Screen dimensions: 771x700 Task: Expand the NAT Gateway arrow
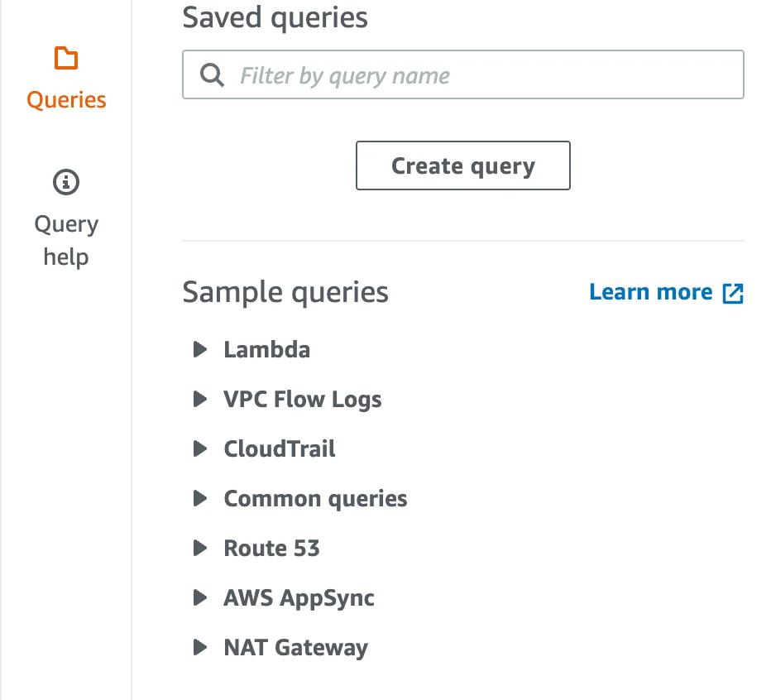coord(199,647)
